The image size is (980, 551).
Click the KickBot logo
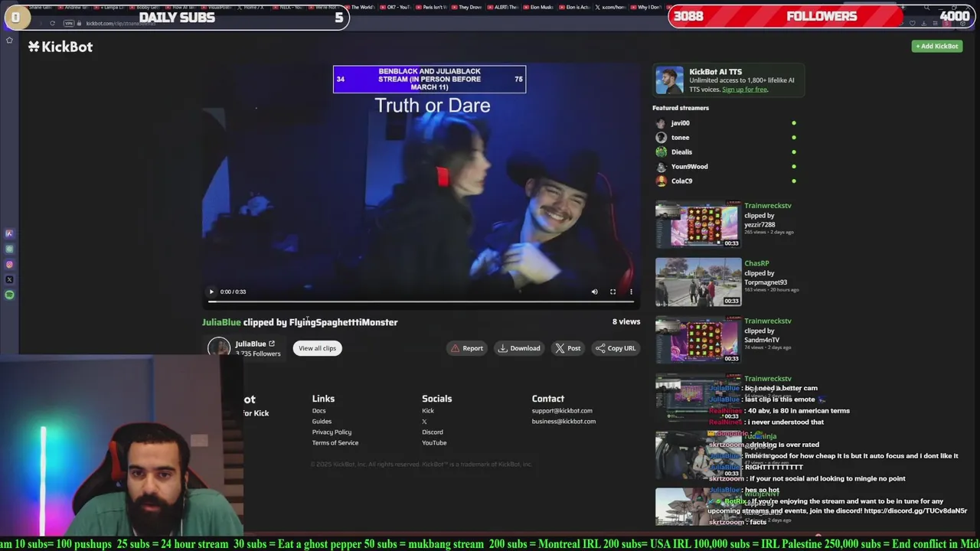coord(60,47)
